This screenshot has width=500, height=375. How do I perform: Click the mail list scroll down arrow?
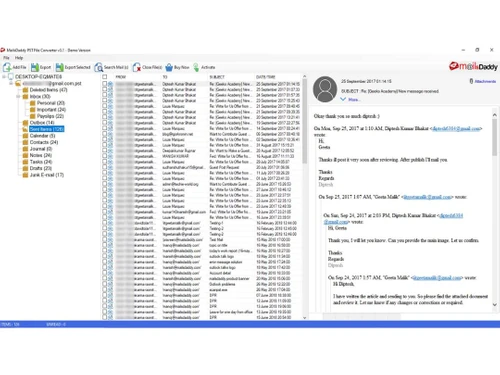coord(304,318)
